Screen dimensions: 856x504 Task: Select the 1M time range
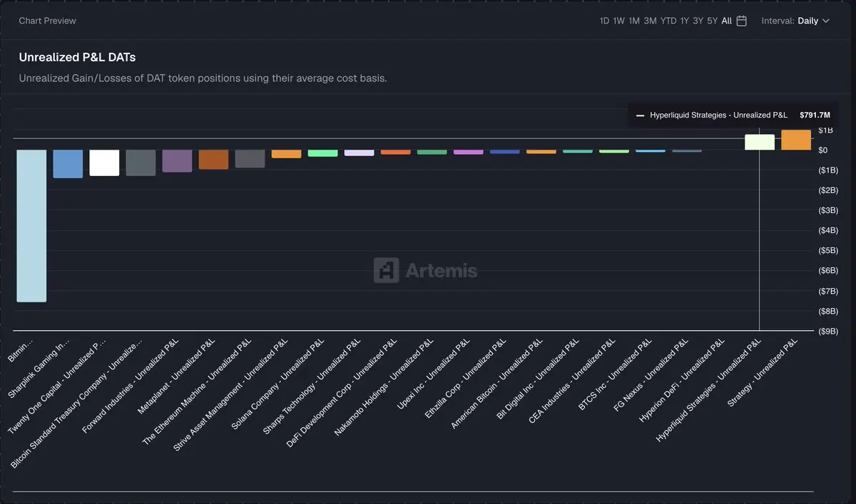point(633,21)
